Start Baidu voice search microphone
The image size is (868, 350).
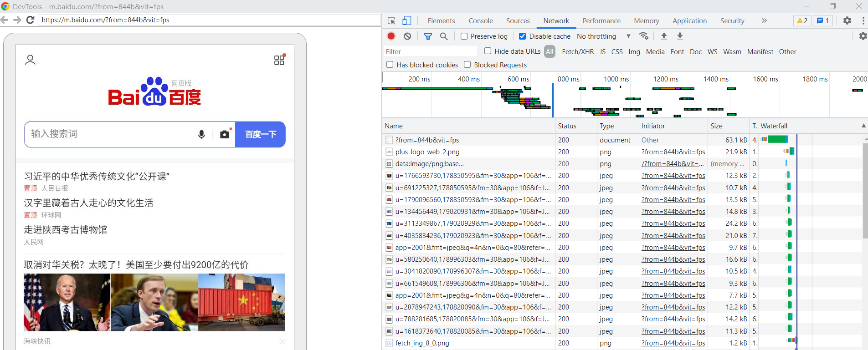(201, 134)
